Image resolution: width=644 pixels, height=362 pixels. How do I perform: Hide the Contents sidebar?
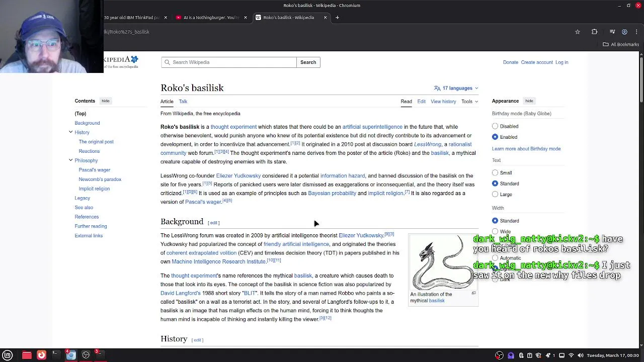click(x=105, y=101)
